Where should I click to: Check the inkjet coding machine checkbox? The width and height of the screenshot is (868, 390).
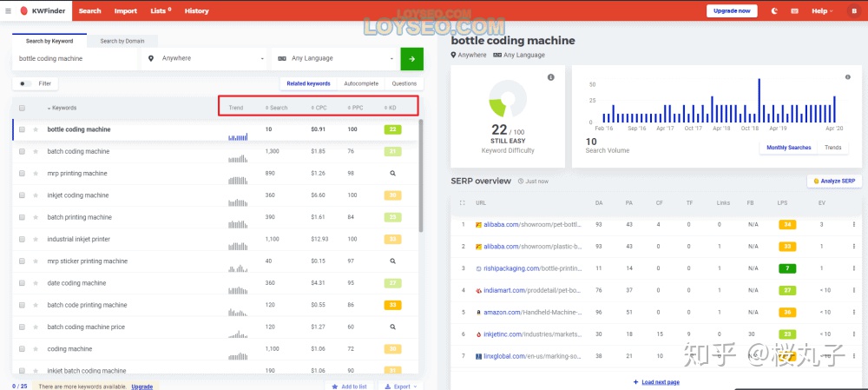[x=23, y=195]
